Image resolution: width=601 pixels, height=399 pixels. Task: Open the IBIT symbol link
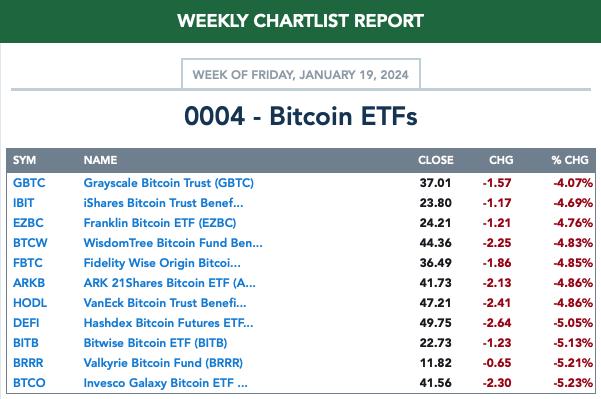coord(23,203)
